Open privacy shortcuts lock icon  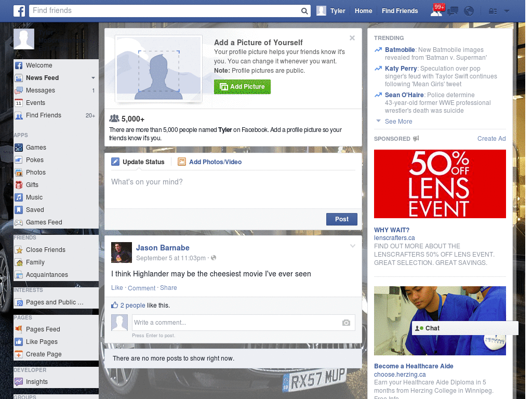pyautogui.click(x=493, y=11)
